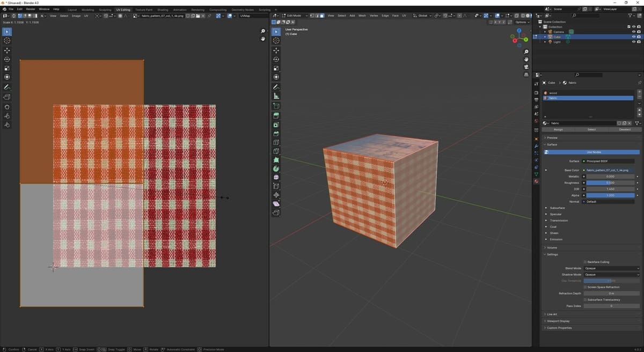Screen dimensions: 644x352
Task: Expand the Line Art panel
Action: (551, 314)
